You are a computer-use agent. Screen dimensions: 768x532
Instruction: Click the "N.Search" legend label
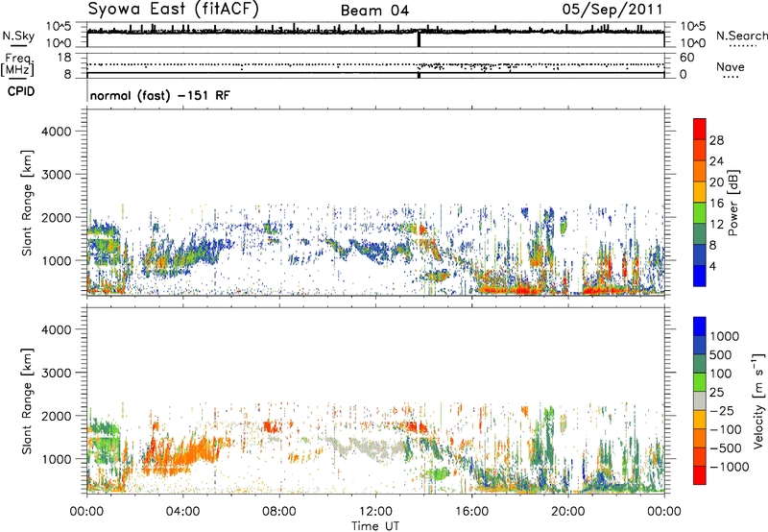pos(741,36)
